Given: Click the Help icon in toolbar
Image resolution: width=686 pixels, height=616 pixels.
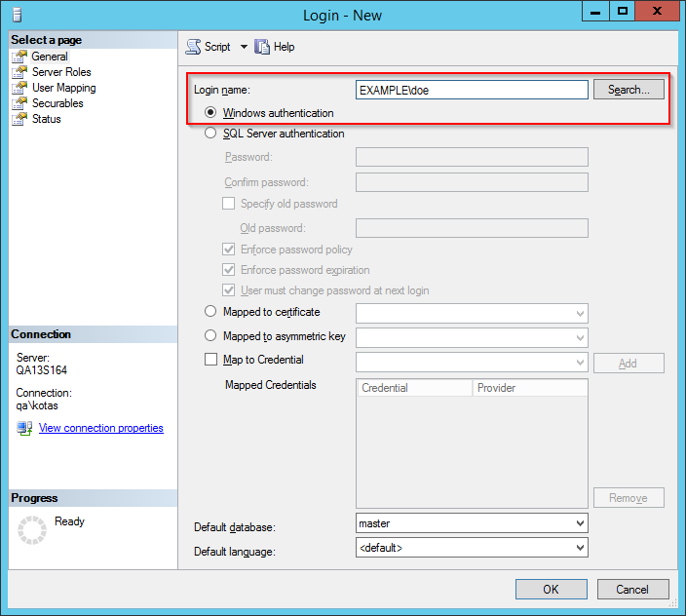Looking at the screenshot, I should tap(262, 47).
